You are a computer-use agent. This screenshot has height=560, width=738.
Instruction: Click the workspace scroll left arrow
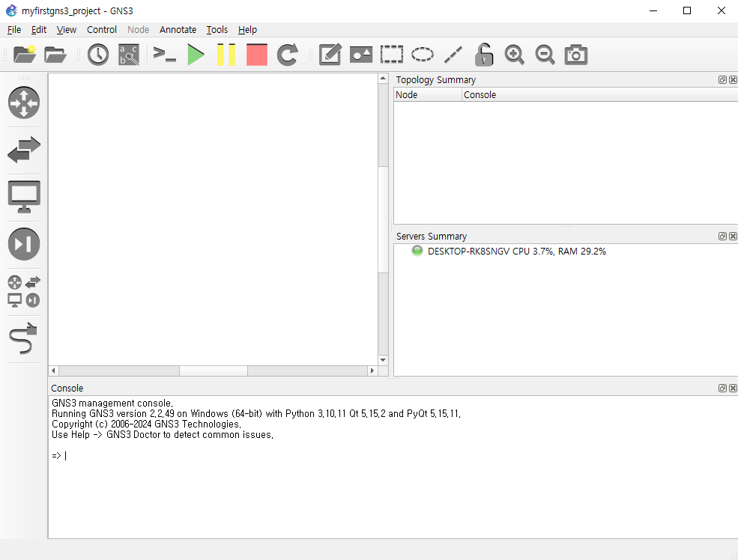click(54, 371)
